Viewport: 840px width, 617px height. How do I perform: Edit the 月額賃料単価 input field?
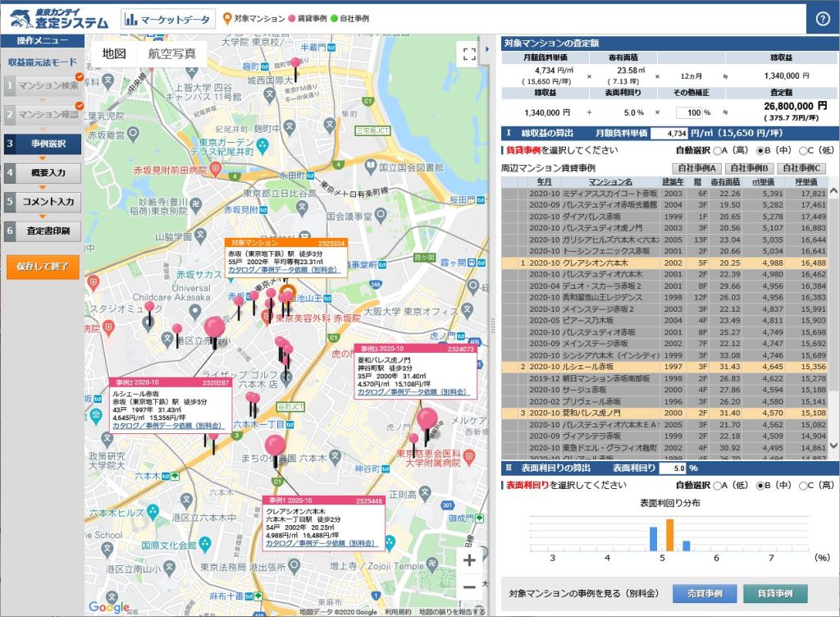[x=668, y=133]
